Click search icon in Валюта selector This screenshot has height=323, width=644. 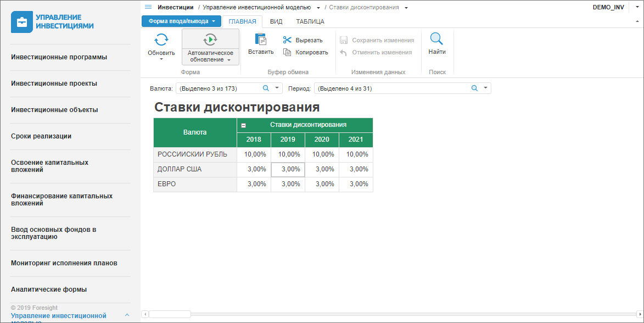coord(266,88)
